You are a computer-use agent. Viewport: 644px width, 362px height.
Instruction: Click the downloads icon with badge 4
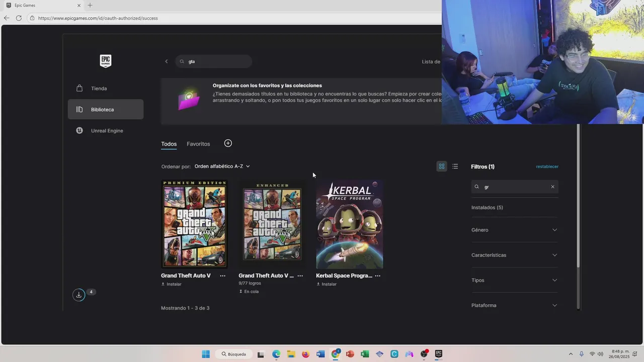[79, 295]
